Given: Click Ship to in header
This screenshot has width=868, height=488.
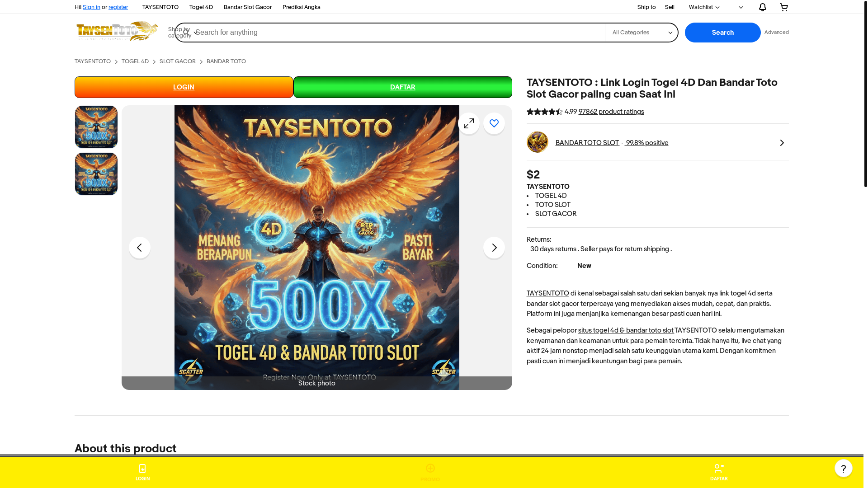Looking at the screenshot, I should coord(646,7).
